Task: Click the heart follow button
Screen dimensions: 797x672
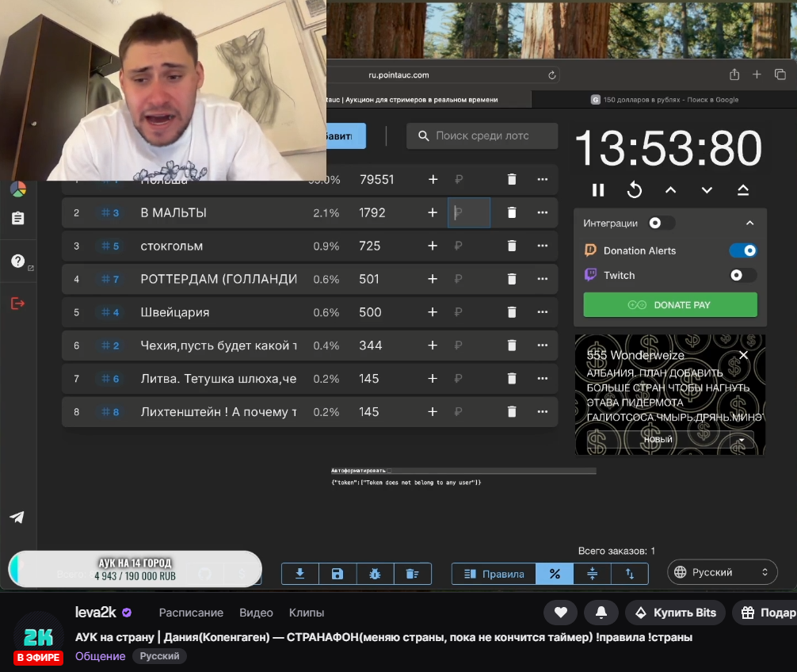Action: tap(561, 613)
